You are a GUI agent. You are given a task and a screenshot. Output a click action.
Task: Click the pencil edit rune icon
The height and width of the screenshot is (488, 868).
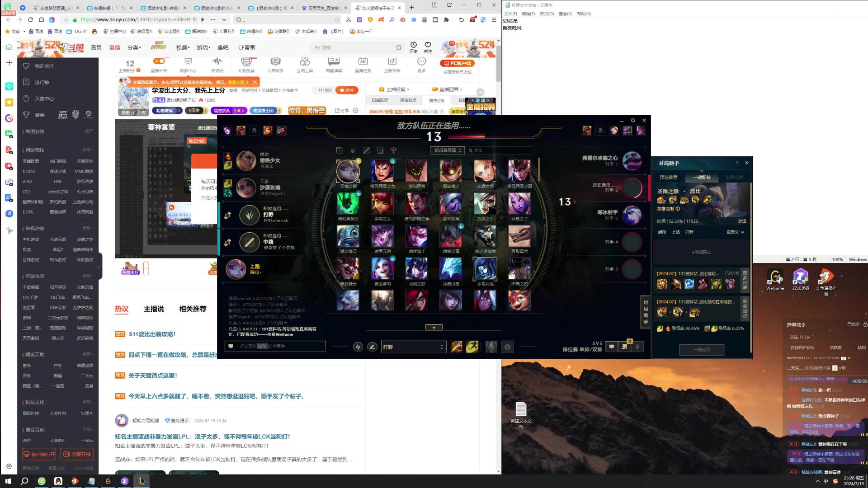point(372,347)
